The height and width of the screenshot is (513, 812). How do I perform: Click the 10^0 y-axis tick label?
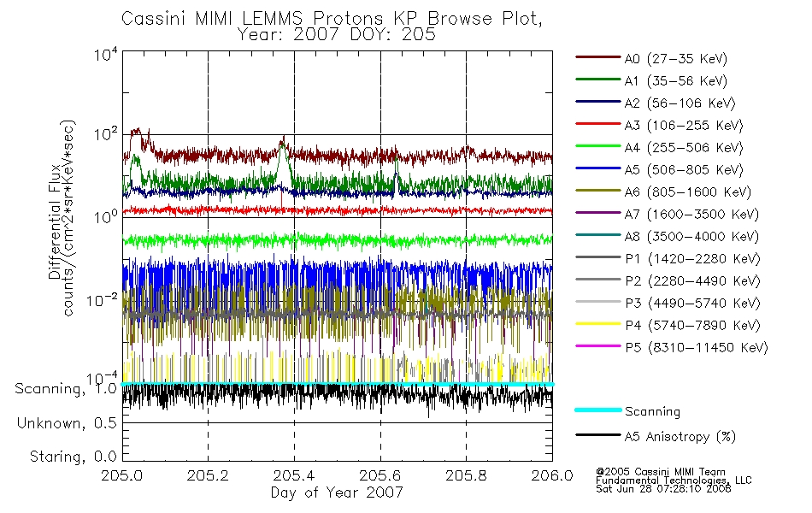tap(106, 216)
